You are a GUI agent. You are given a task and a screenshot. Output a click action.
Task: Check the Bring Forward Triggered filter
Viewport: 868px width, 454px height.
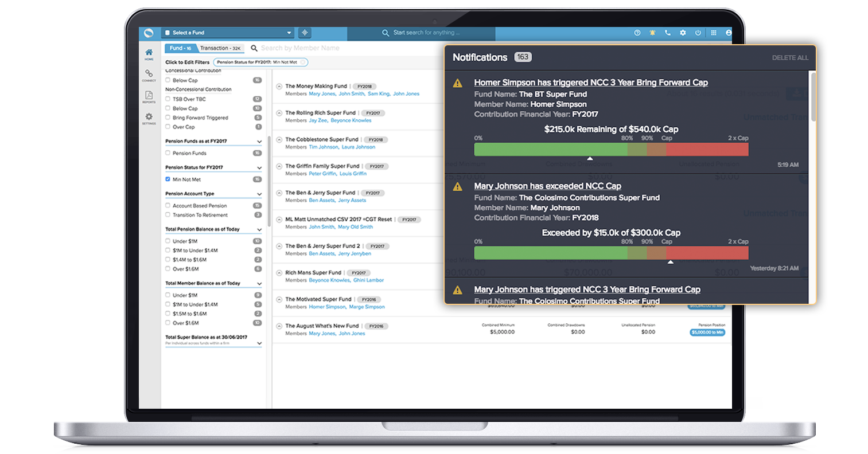pos(168,118)
